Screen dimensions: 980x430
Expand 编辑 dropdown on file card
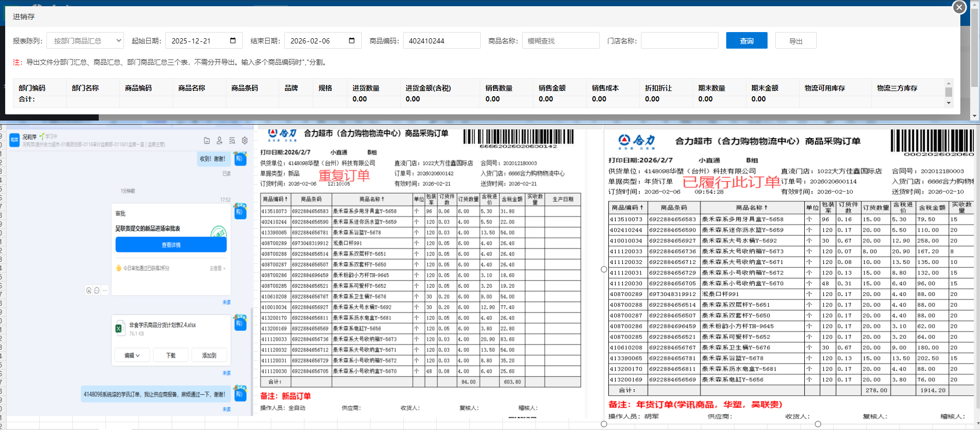(x=132, y=355)
